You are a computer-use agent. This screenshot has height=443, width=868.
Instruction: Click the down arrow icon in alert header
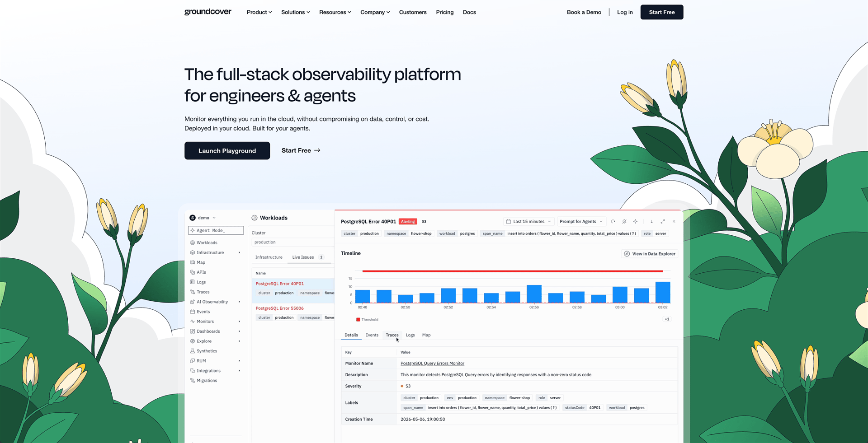click(651, 222)
